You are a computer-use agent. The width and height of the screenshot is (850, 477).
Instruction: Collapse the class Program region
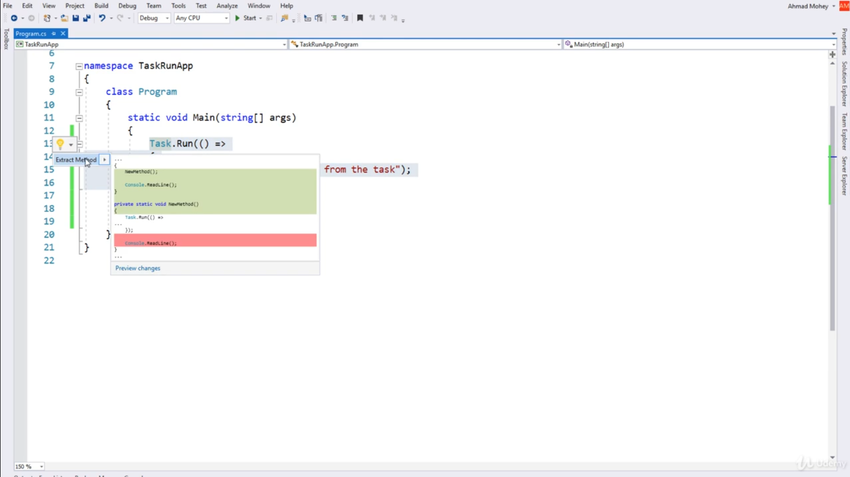pyautogui.click(x=79, y=92)
